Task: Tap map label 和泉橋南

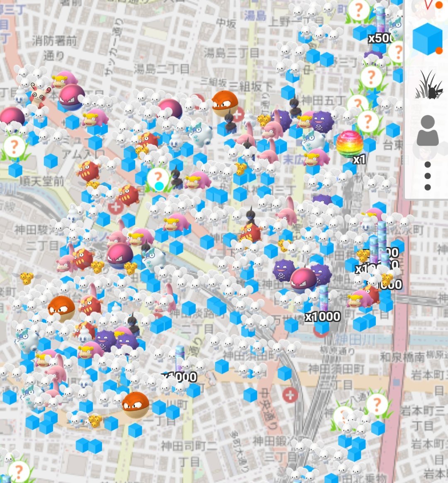Action: coord(402,357)
